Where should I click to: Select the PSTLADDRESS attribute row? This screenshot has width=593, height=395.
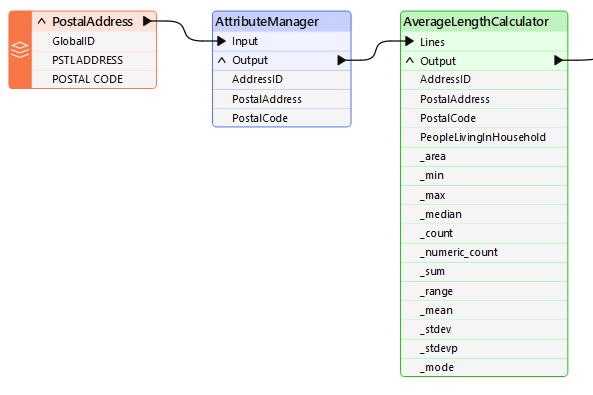(94, 60)
